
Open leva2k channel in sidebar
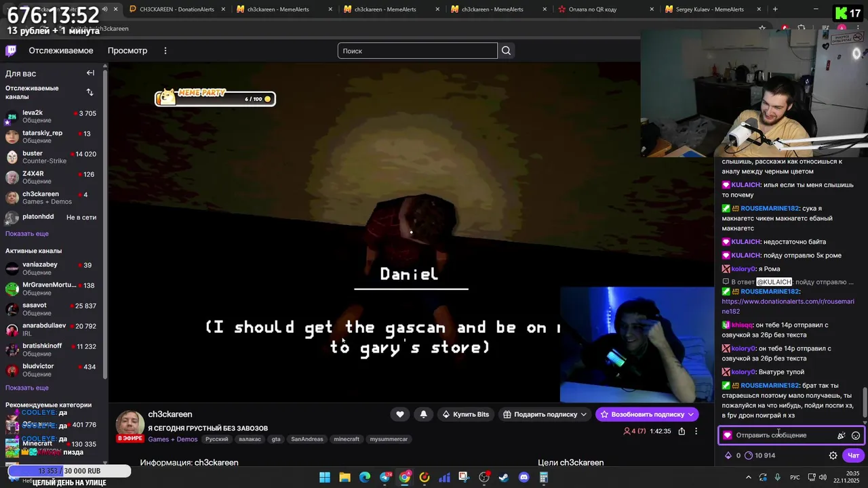point(52,117)
